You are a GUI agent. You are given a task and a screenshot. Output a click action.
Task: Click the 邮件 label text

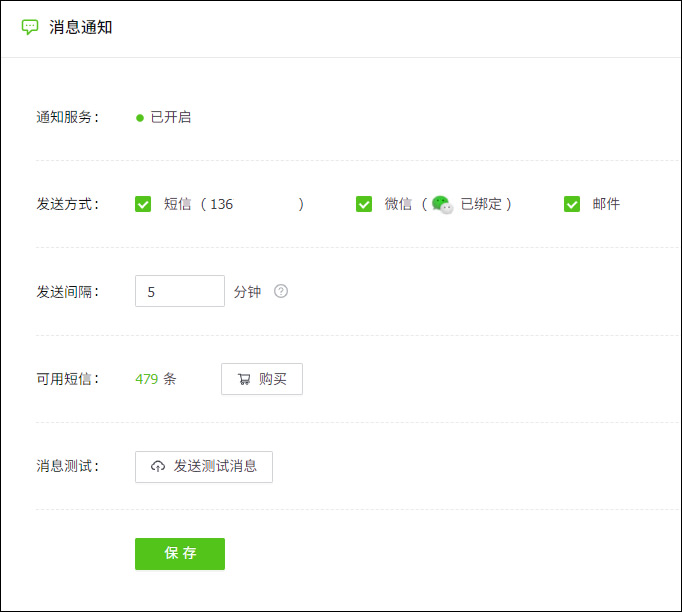pos(606,204)
